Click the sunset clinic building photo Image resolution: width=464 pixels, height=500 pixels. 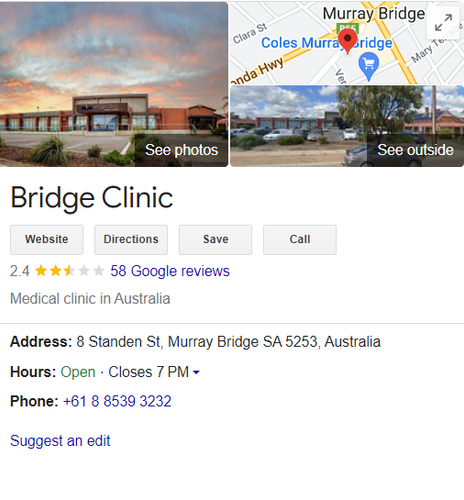click(x=114, y=84)
